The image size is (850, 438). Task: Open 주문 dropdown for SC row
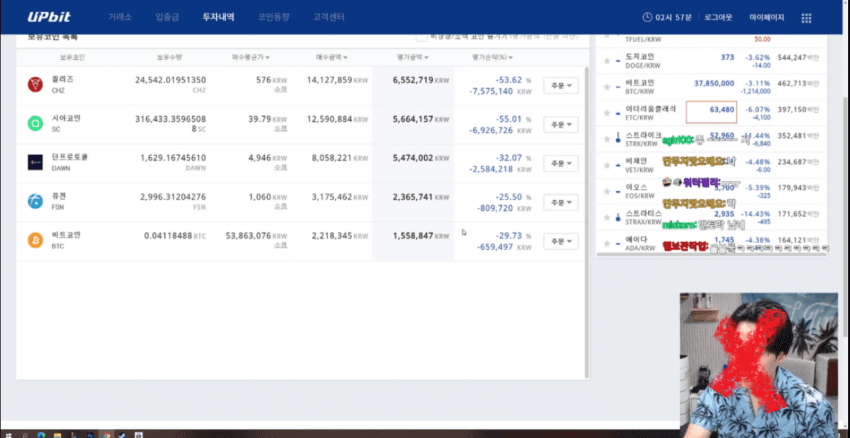tap(561, 125)
